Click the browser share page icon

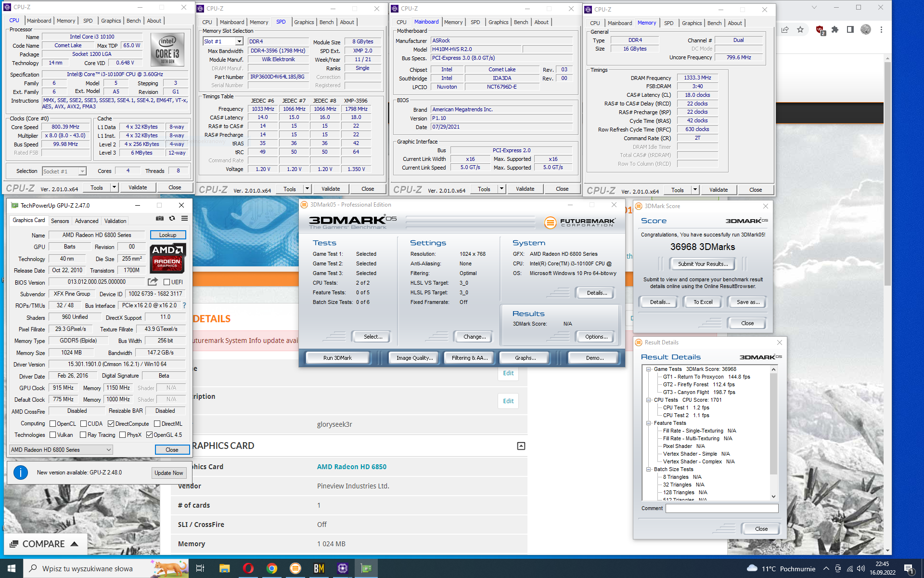[785, 30]
